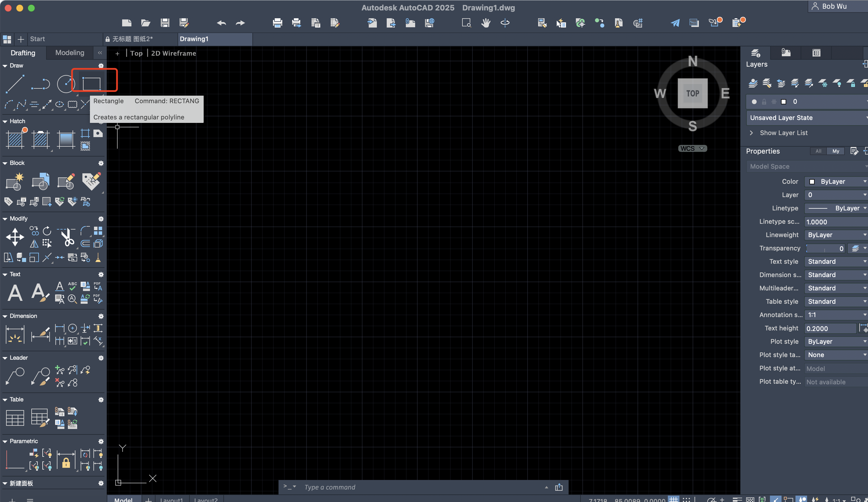Viewport: 868px width, 502px height.
Task: Open the WCS coordinate system dropdown
Action: pos(692,148)
